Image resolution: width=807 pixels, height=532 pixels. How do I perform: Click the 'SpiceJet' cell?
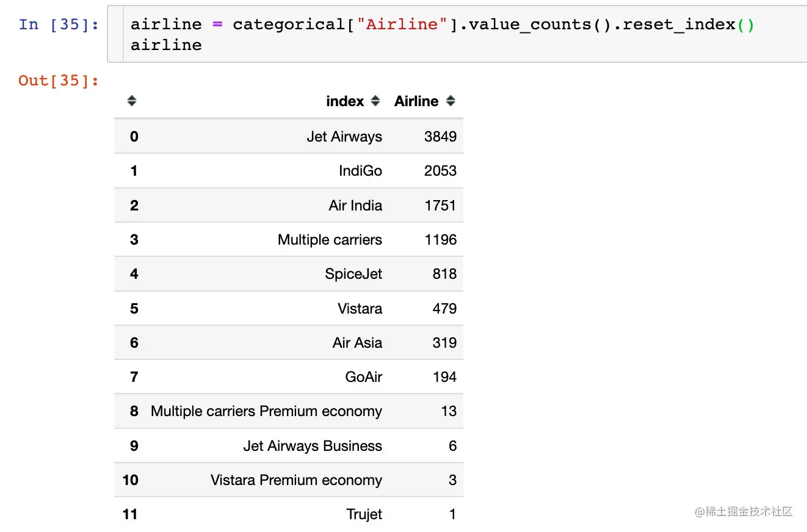coord(353,274)
